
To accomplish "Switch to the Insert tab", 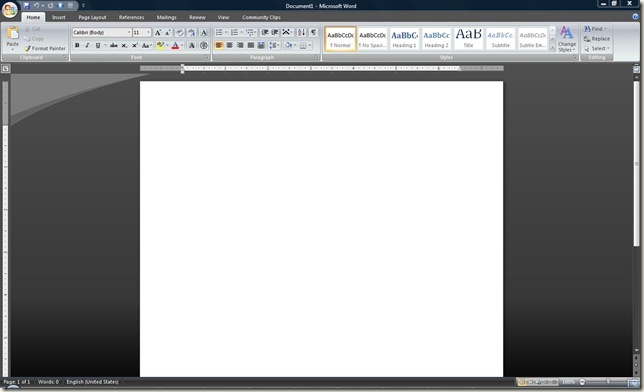I will (59, 17).
